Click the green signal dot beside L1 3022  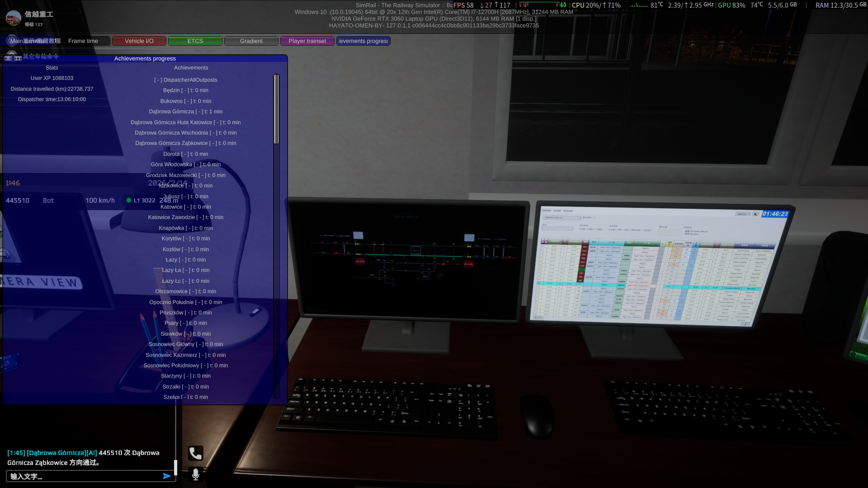pyautogui.click(x=129, y=200)
